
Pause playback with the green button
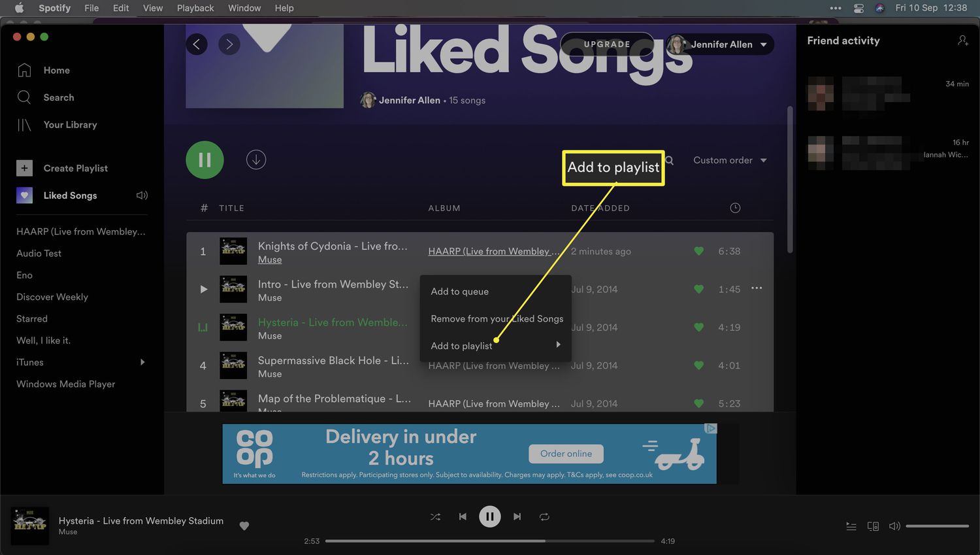[204, 160]
